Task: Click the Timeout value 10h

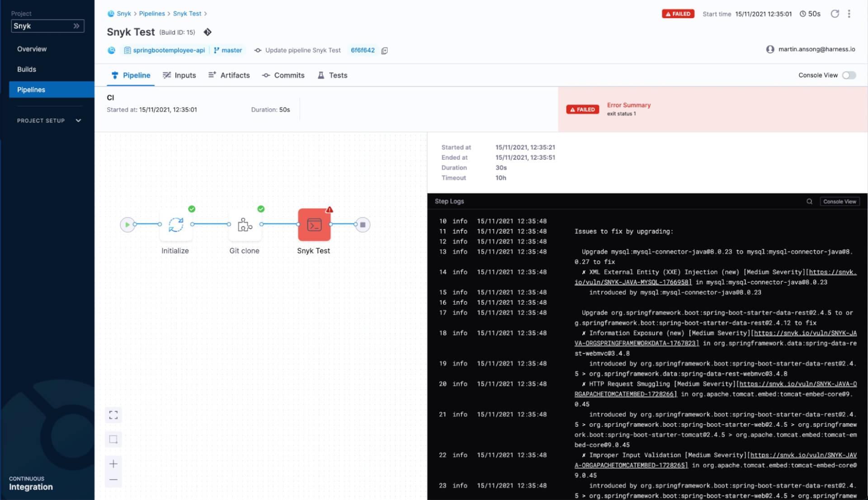Action: click(x=500, y=178)
